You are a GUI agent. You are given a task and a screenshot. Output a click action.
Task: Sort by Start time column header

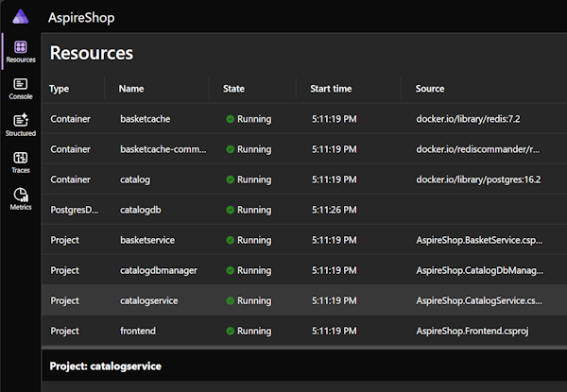point(331,89)
